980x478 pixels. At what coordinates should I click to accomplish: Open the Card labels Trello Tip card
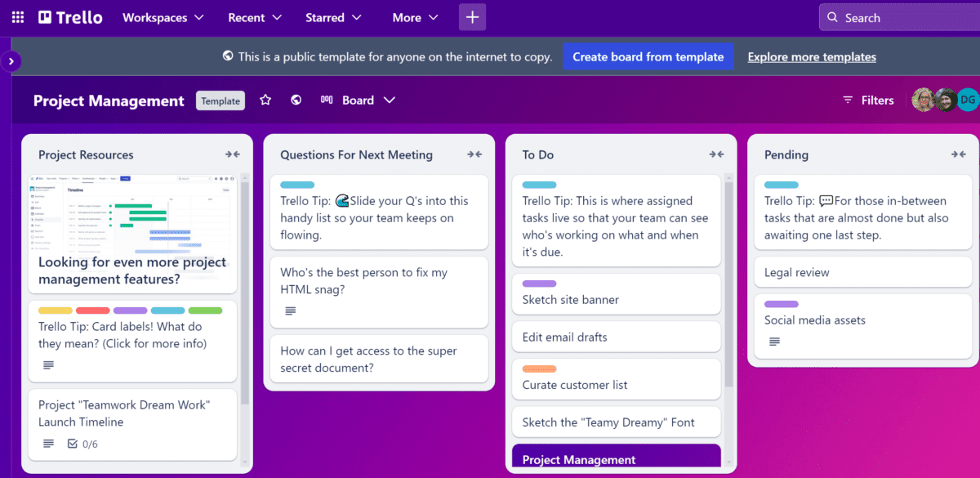pyautogui.click(x=133, y=341)
